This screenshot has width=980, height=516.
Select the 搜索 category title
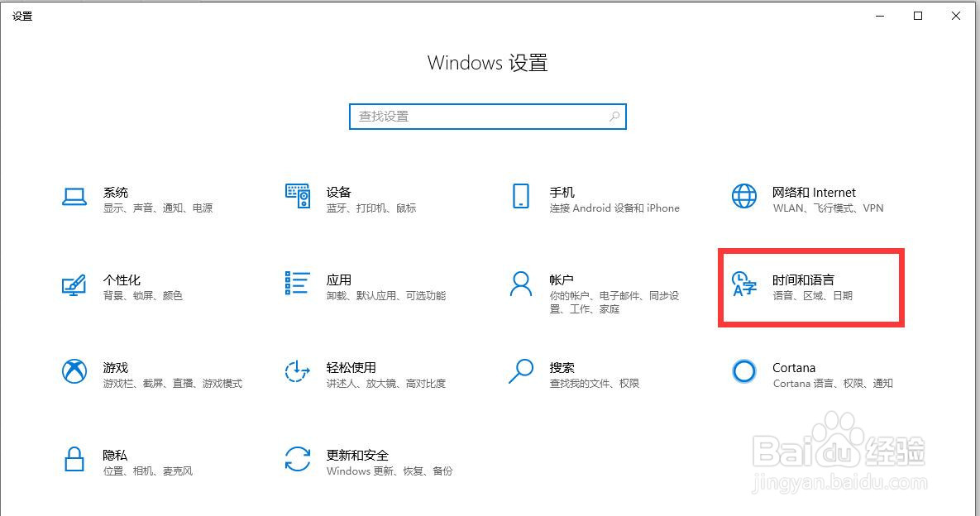click(x=562, y=367)
